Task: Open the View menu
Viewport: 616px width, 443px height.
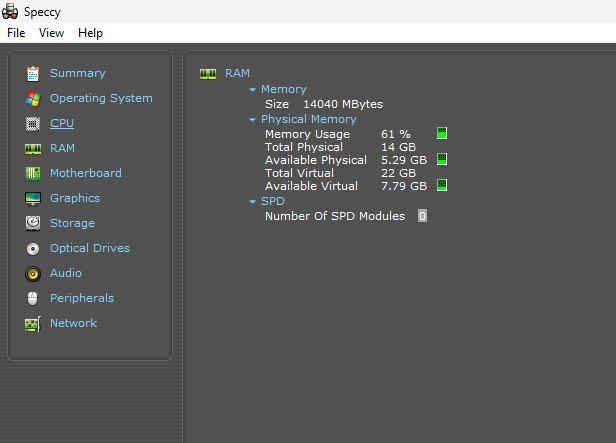Action: pyautogui.click(x=51, y=33)
